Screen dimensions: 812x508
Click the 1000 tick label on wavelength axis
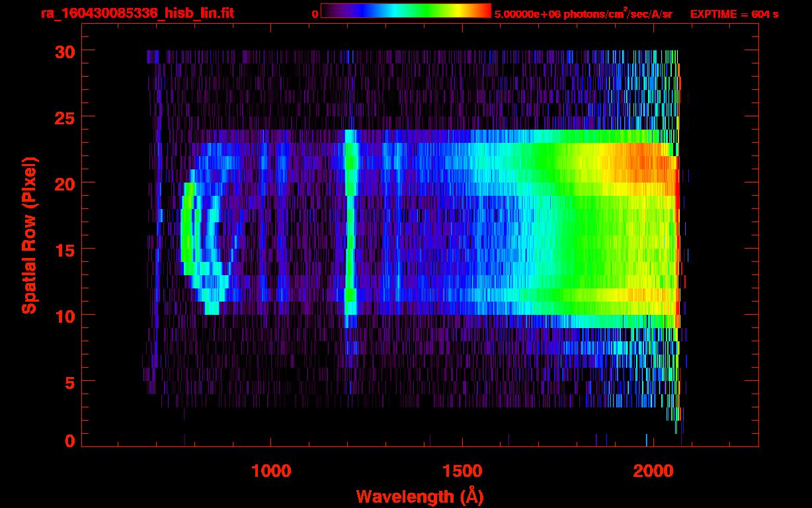click(x=271, y=471)
